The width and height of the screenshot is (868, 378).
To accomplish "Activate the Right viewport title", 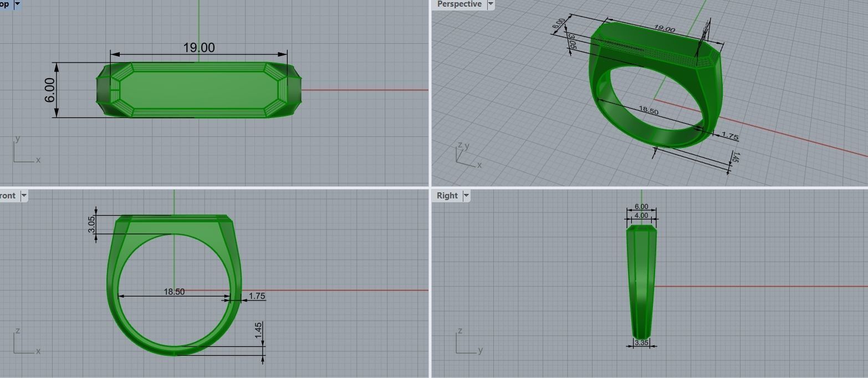I will click(x=447, y=196).
